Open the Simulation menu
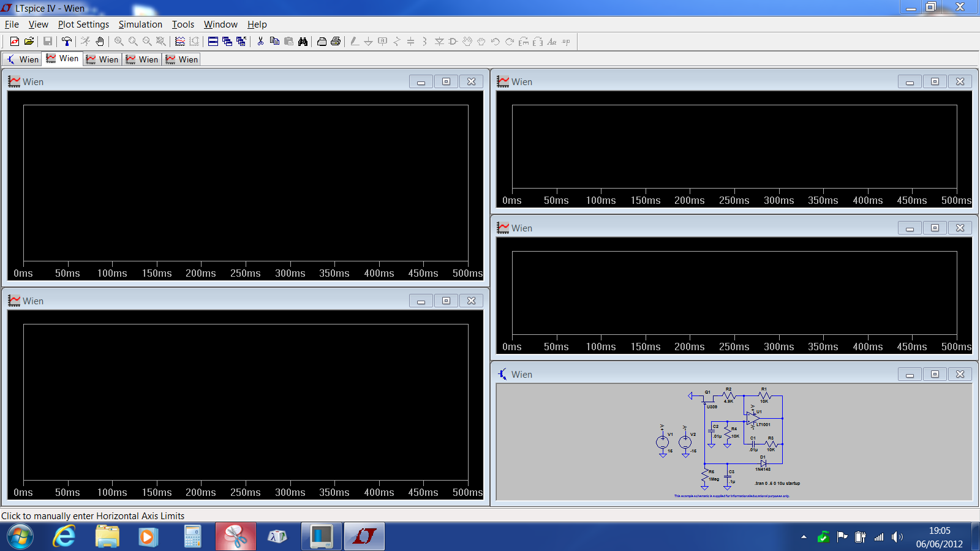Viewport: 980px width, 551px height. click(x=140, y=24)
